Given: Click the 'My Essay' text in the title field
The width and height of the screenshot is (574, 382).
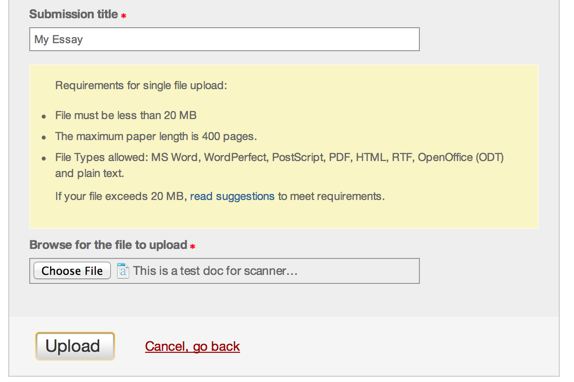Looking at the screenshot, I should coord(59,40).
